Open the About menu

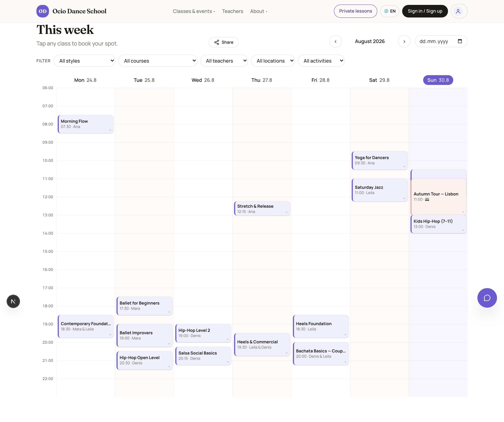(x=258, y=11)
